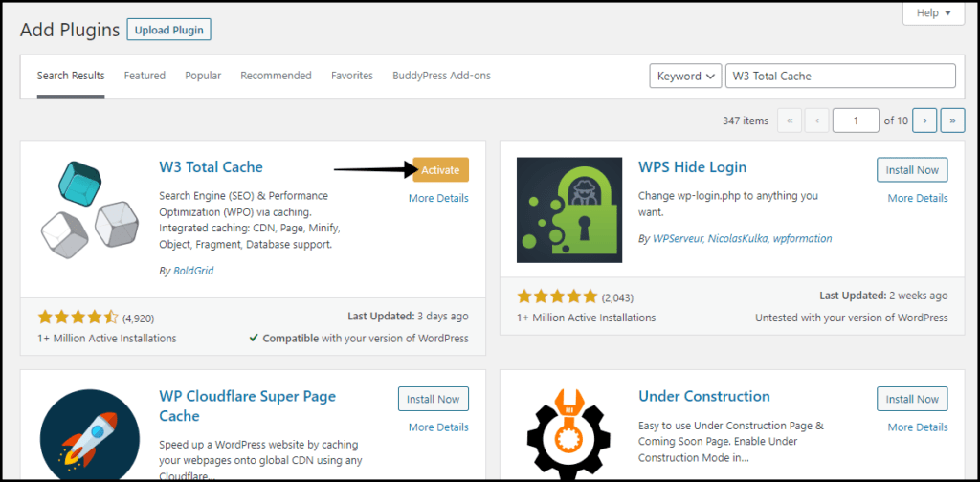The height and width of the screenshot is (482, 980).
Task: Open the WPS Hide Login title link
Action: click(x=693, y=167)
